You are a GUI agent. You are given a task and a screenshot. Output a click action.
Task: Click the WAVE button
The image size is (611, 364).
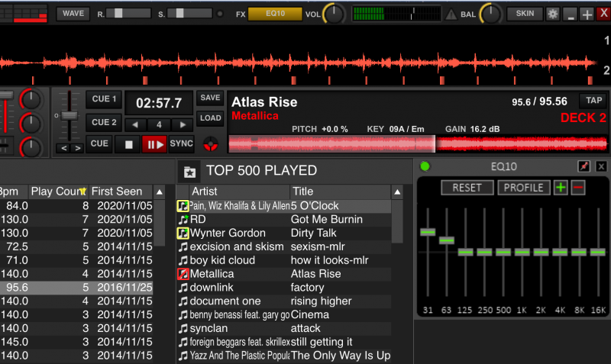point(73,14)
